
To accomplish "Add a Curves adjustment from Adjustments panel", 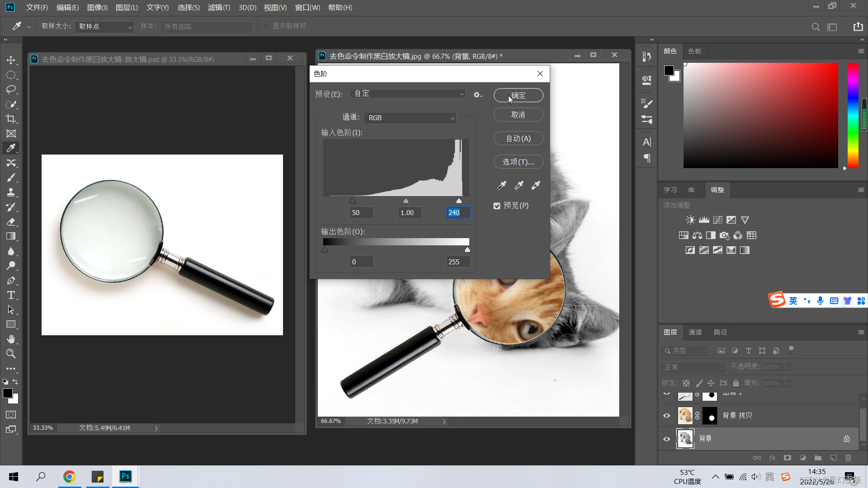I will coord(717,220).
